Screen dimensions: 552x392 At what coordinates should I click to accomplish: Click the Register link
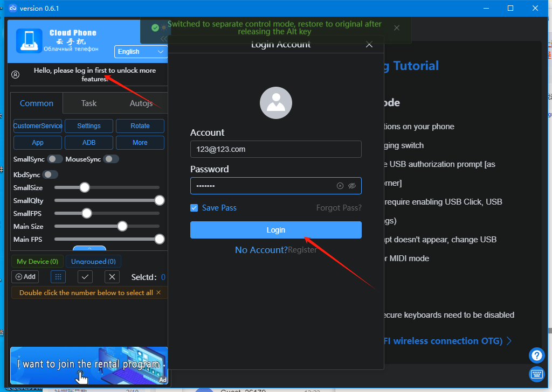(302, 250)
